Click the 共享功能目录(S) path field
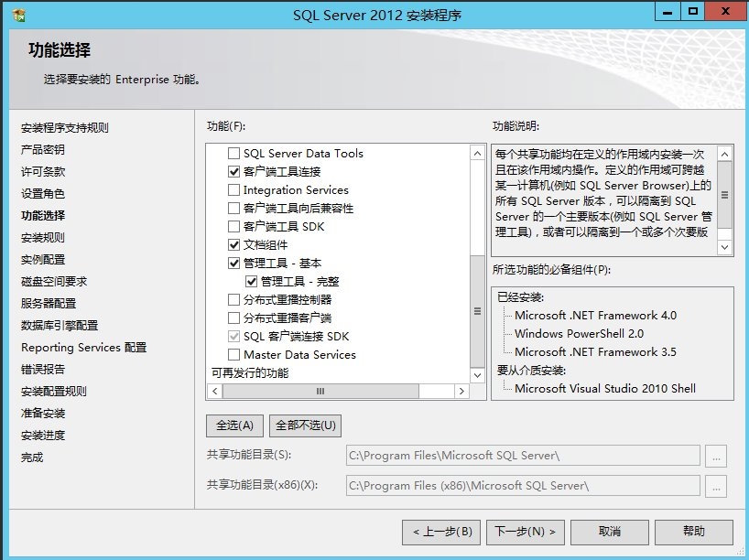The width and height of the screenshot is (749, 560). tap(523, 456)
